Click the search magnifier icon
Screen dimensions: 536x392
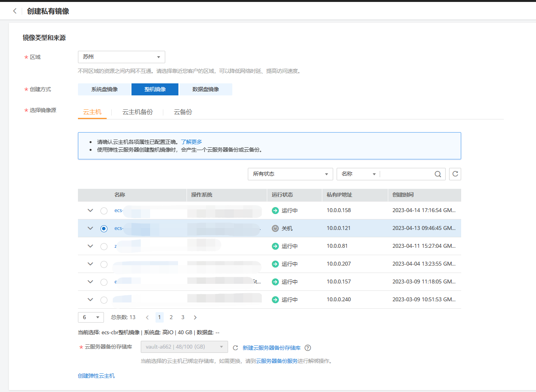pos(438,174)
